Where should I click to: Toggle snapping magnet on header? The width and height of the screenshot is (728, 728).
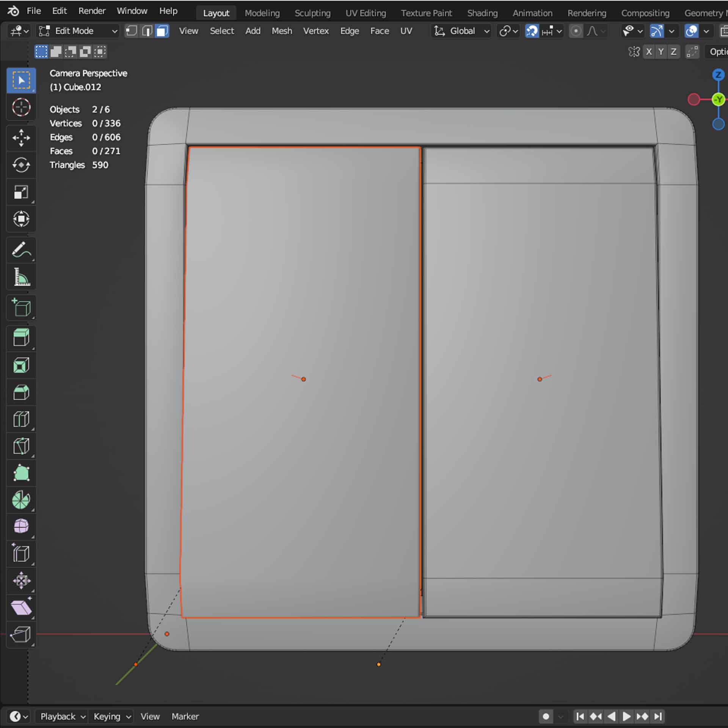(x=532, y=31)
